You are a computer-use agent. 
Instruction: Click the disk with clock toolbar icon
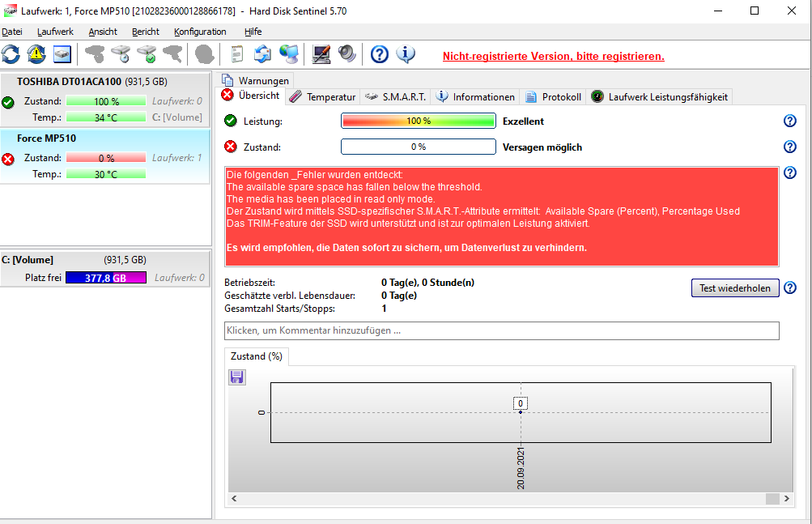121,54
